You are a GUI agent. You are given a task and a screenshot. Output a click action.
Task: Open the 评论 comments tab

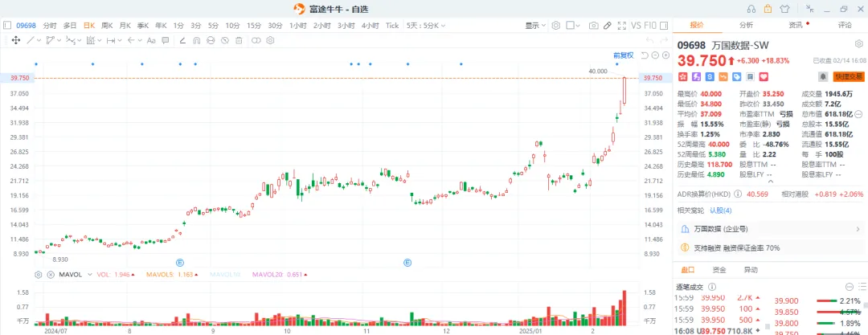(x=845, y=25)
